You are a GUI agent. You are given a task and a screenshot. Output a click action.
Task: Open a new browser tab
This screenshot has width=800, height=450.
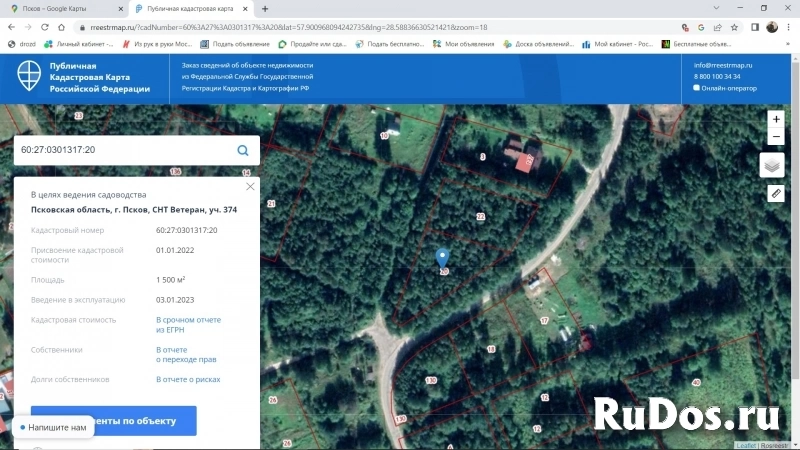[x=265, y=8]
